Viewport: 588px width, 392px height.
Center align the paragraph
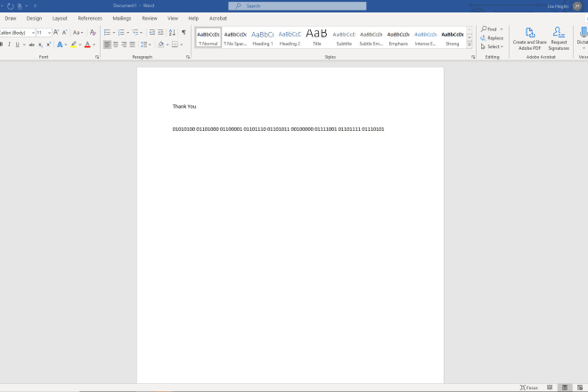click(x=116, y=45)
